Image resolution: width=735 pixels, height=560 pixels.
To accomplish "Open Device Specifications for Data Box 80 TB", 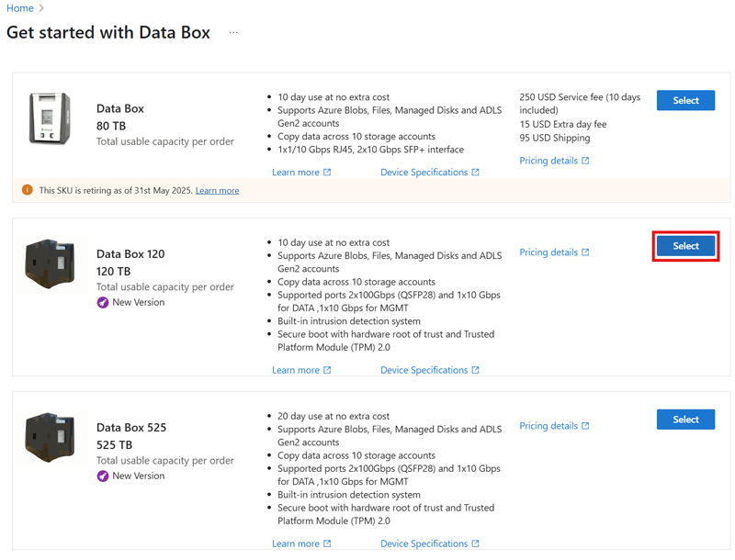I will pyautogui.click(x=424, y=173).
